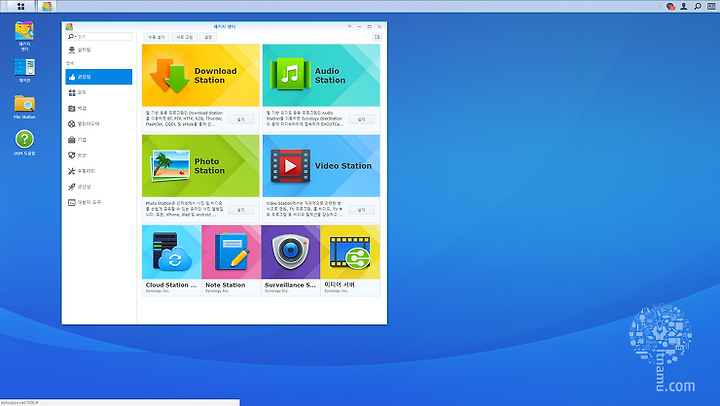Click the Package Center title bar app icon

click(x=69, y=27)
